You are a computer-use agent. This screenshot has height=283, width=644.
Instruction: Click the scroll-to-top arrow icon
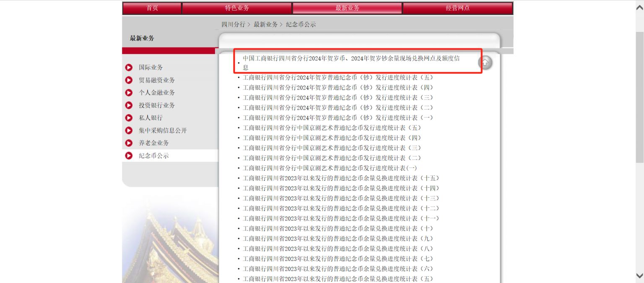click(485, 63)
